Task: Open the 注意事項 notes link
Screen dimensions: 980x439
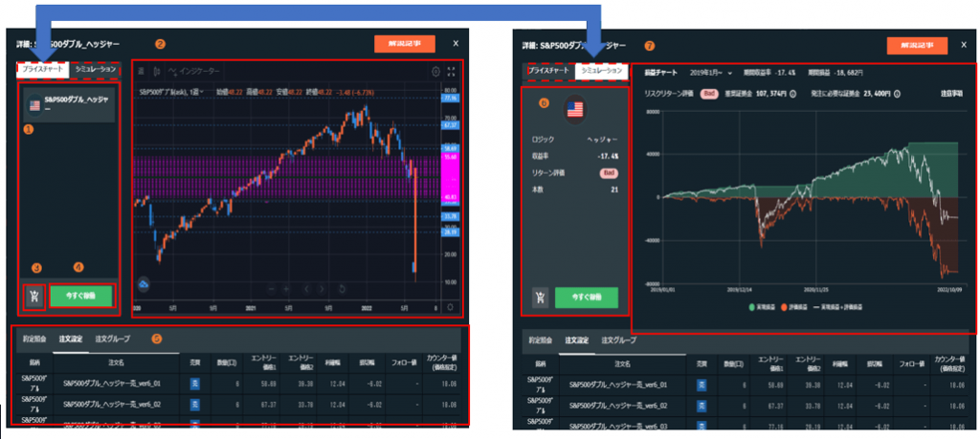Action: [x=951, y=94]
